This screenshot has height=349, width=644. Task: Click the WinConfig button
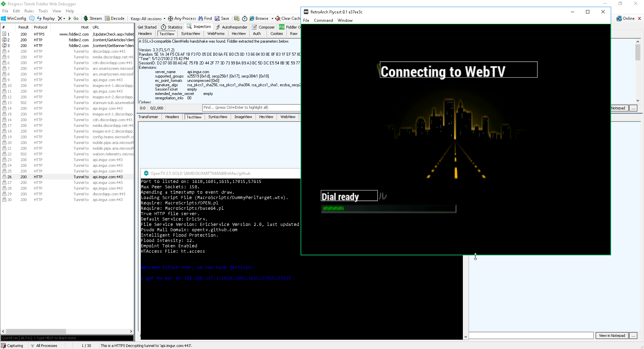click(x=13, y=18)
